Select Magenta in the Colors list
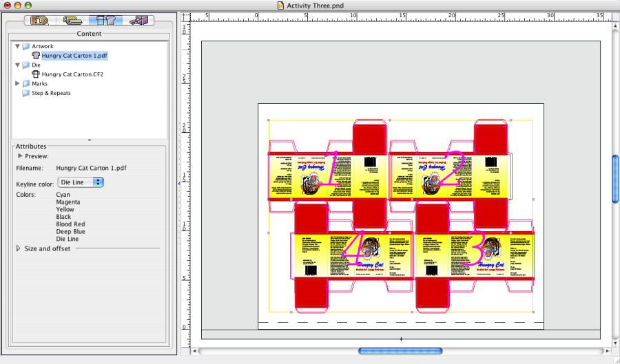 pyautogui.click(x=68, y=202)
